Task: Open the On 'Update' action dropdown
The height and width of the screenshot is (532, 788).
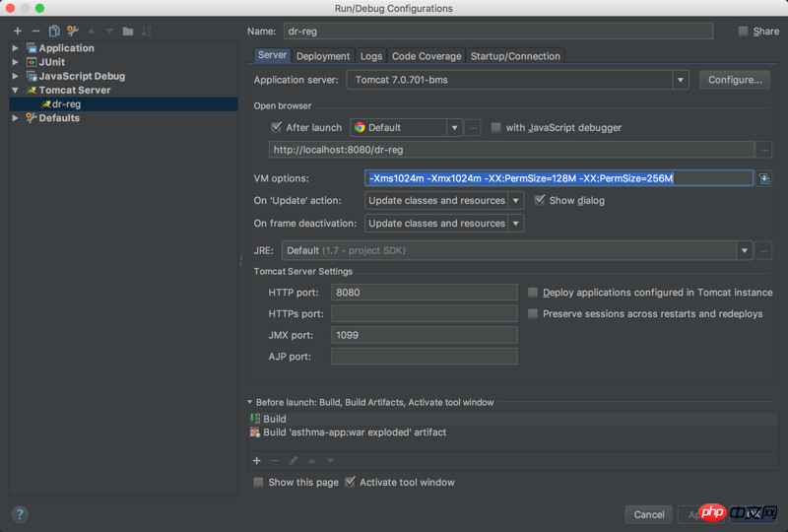Action: click(516, 200)
